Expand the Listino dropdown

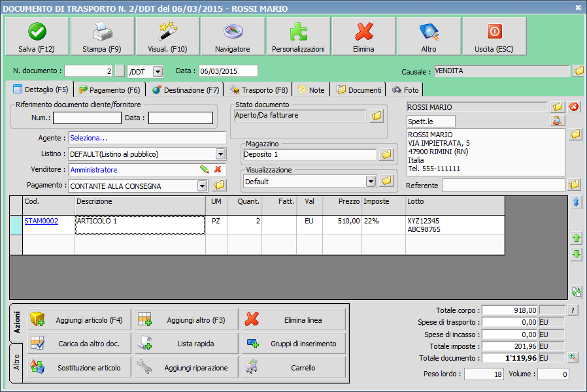[x=220, y=154]
